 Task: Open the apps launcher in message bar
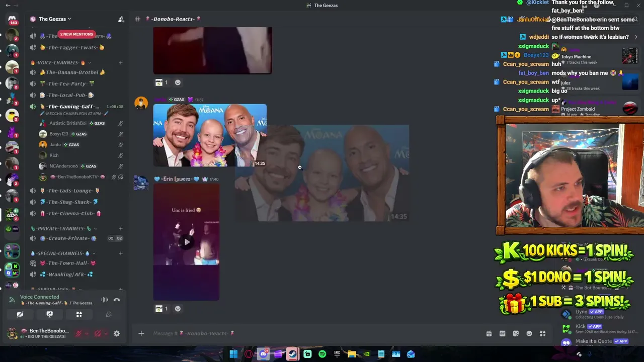542,333
